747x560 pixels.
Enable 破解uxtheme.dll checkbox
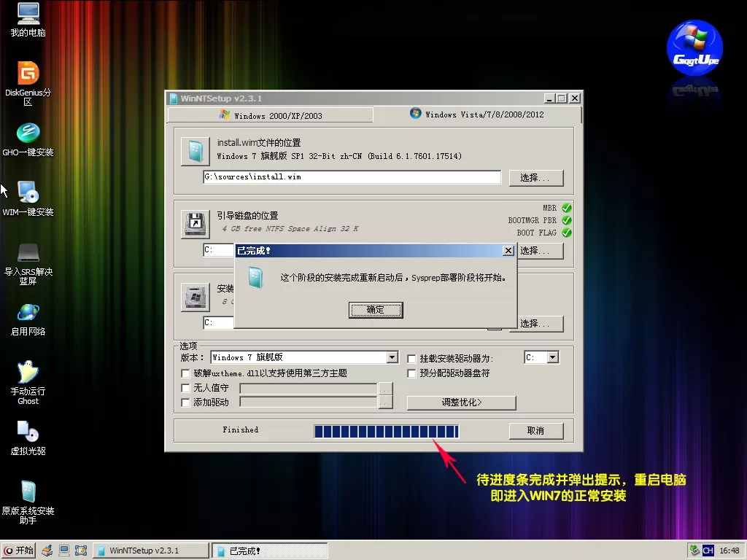[x=185, y=373]
